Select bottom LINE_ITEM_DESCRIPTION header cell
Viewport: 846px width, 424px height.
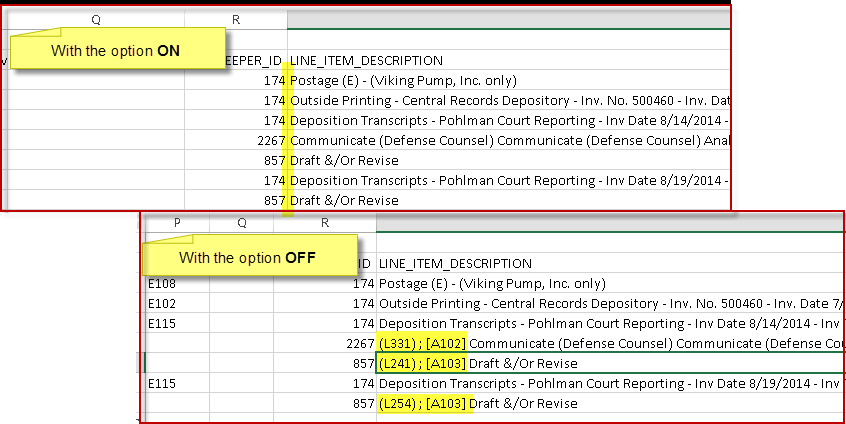(610, 263)
